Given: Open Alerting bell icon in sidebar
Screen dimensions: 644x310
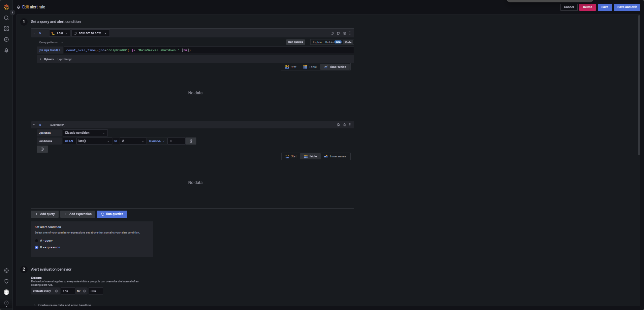Looking at the screenshot, I should (6, 50).
